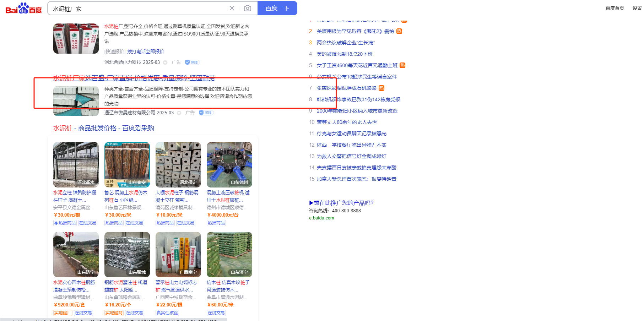
Task: Open hot search 美媒用极为罕见形容《哪吒2》霸榜
Action: (x=356, y=31)
